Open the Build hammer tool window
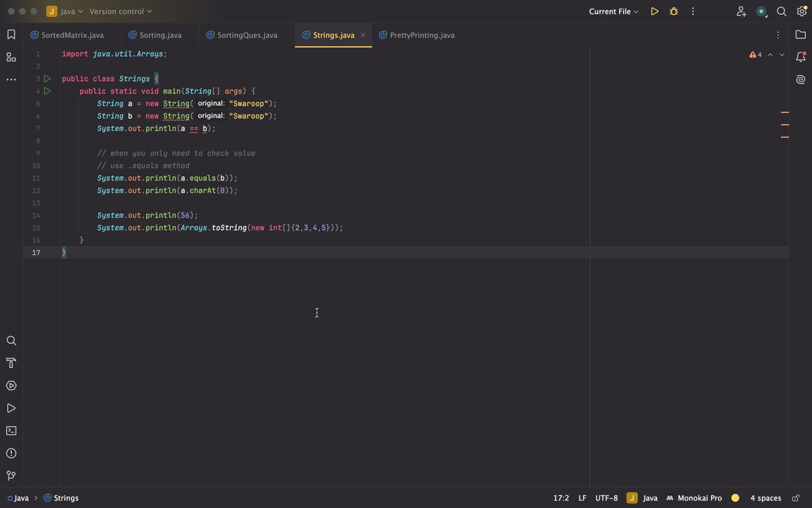812x508 pixels. pos(11,363)
